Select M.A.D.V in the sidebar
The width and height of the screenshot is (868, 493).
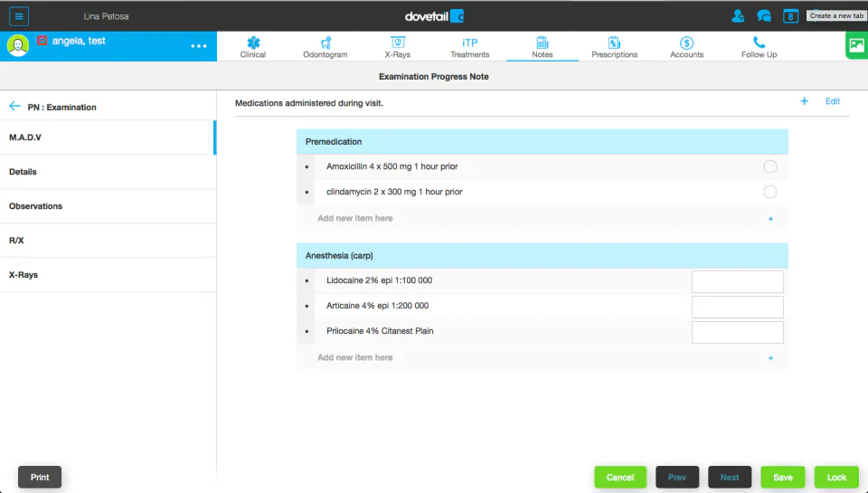coord(108,137)
